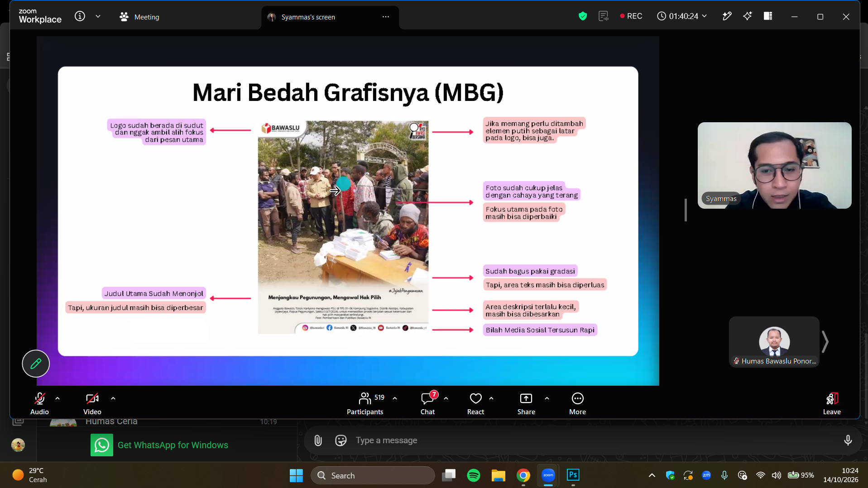Attach a file in WhatsApp message bar
This screenshot has height=488, width=868.
coord(318,440)
